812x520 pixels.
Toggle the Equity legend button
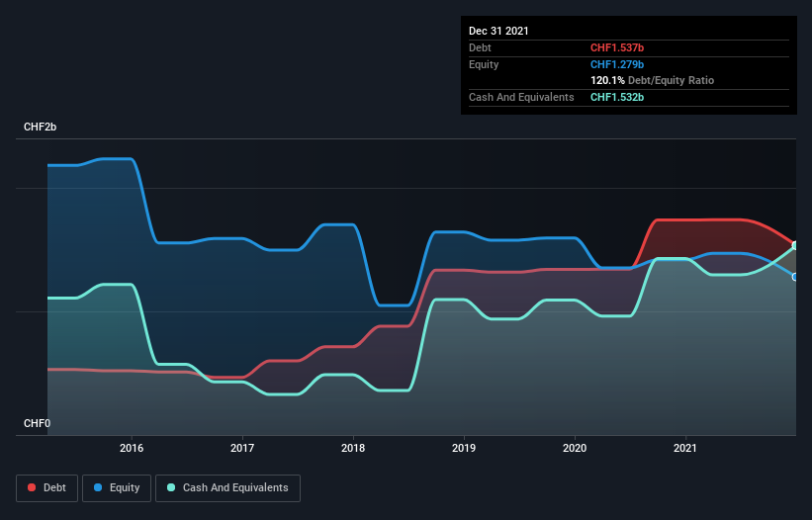pyautogui.click(x=117, y=488)
